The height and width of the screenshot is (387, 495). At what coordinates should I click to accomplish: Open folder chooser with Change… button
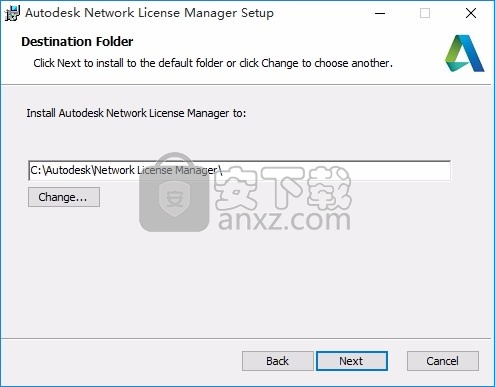tap(64, 197)
